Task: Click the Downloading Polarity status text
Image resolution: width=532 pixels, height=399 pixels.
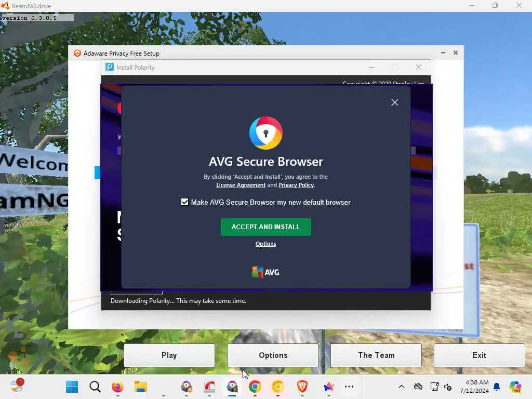Action: coord(179,301)
